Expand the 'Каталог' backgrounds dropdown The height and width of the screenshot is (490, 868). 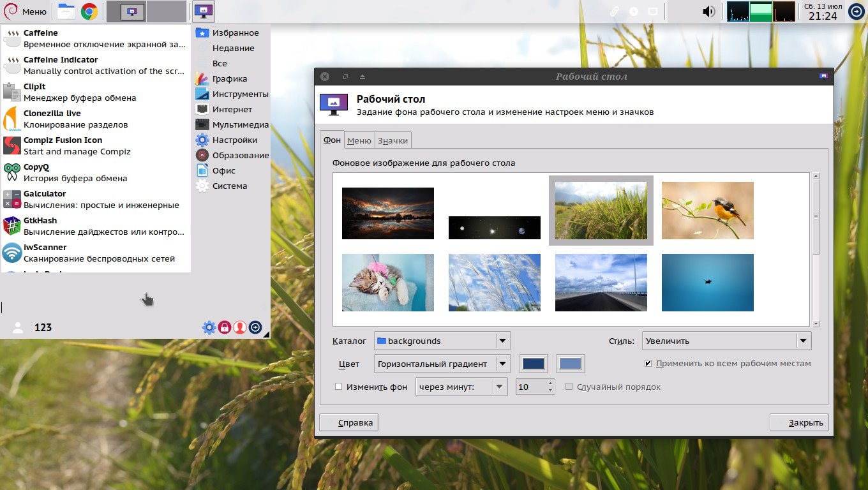coord(442,341)
